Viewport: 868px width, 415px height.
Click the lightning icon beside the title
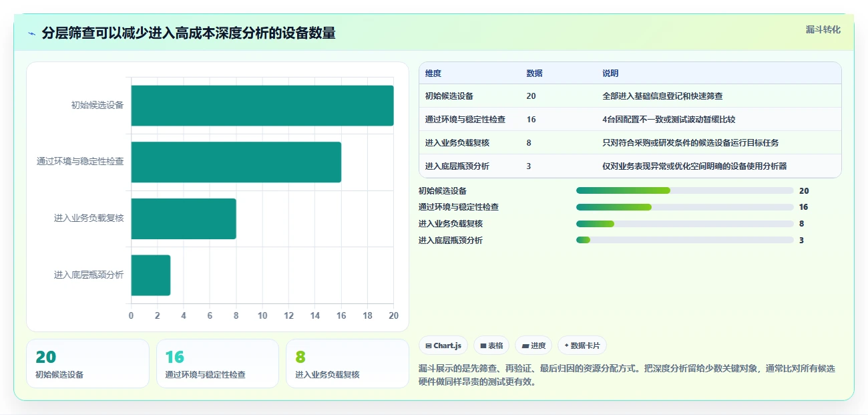[x=32, y=33]
